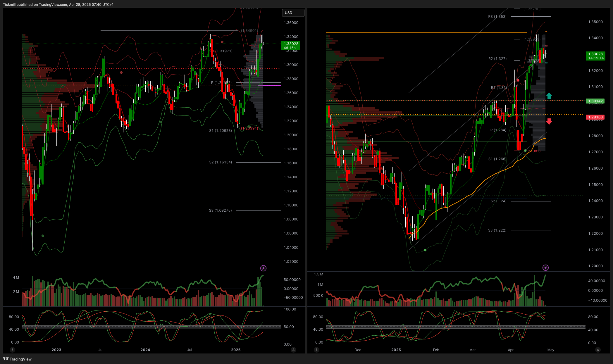Image resolution: width=613 pixels, height=364 pixels.
Task: Click the lightning icon on left chart
Action: point(263,268)
